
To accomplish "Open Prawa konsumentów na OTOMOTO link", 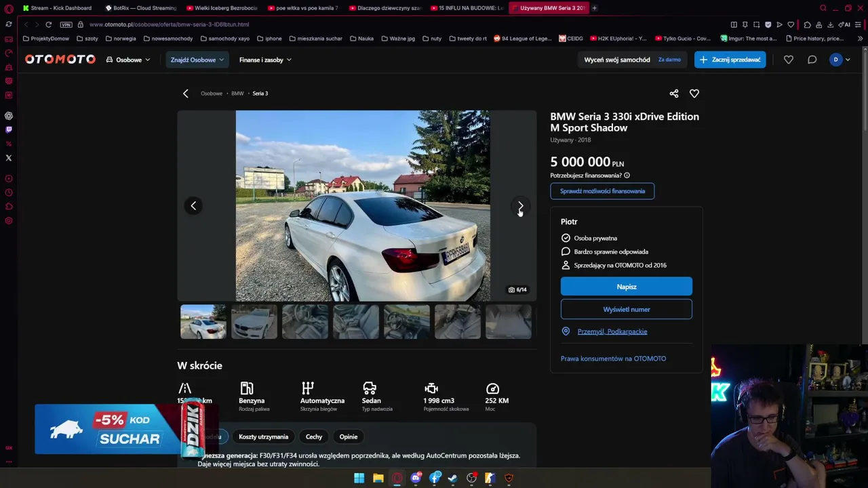I will pyautogui.click(x=613, y=359).
